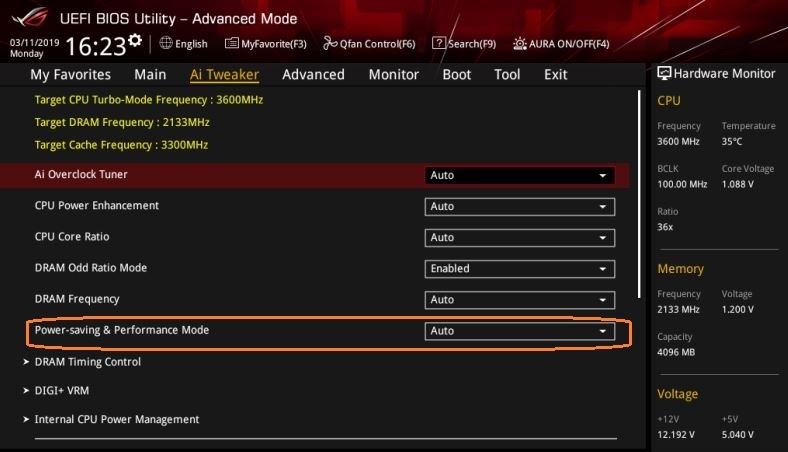Click the ROG logo icon
Screen dimensions: 788x452
coord(30,18)
